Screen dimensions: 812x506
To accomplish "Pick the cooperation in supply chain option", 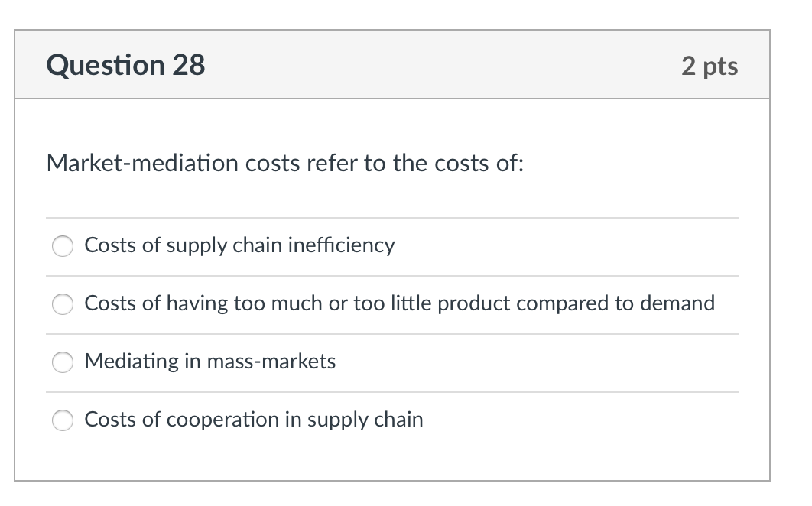I will pyautogui.click(x=63, y=420).
